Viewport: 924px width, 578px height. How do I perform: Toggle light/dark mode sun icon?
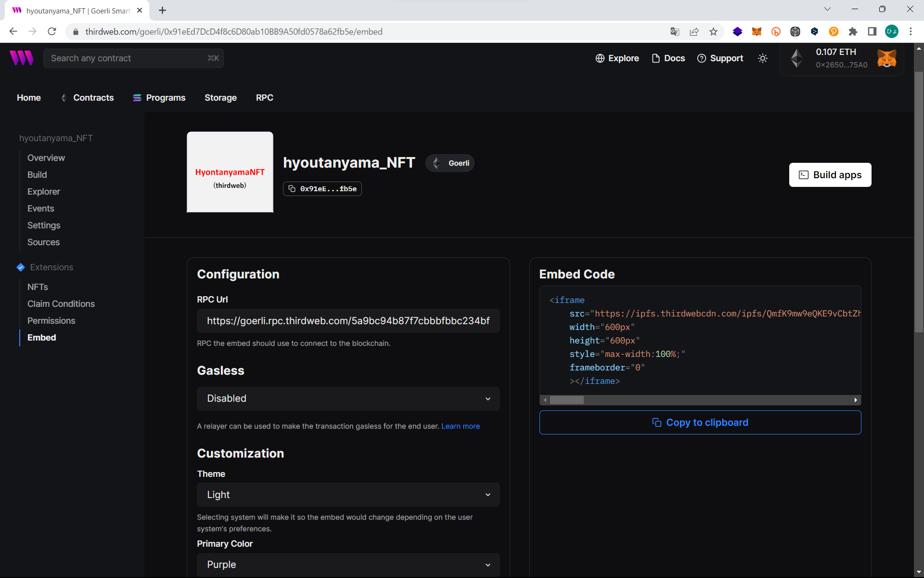coord(763,58)
